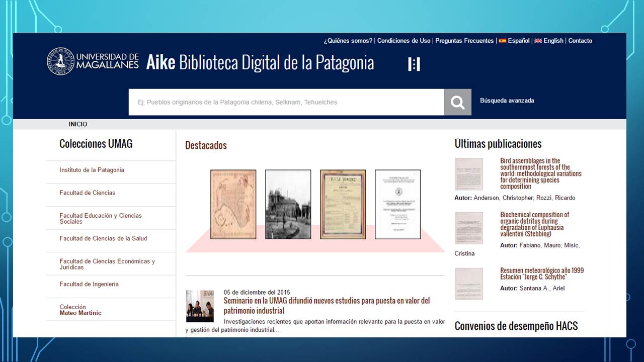Viewport: 644px width, 362px height.
Task: Click date 05 de diciembre del 2015
Action: 257,292
